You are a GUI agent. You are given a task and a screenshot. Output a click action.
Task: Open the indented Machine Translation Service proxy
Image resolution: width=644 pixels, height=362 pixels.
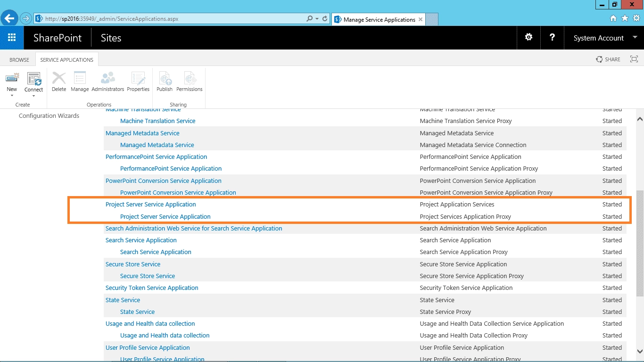point(157,121)
